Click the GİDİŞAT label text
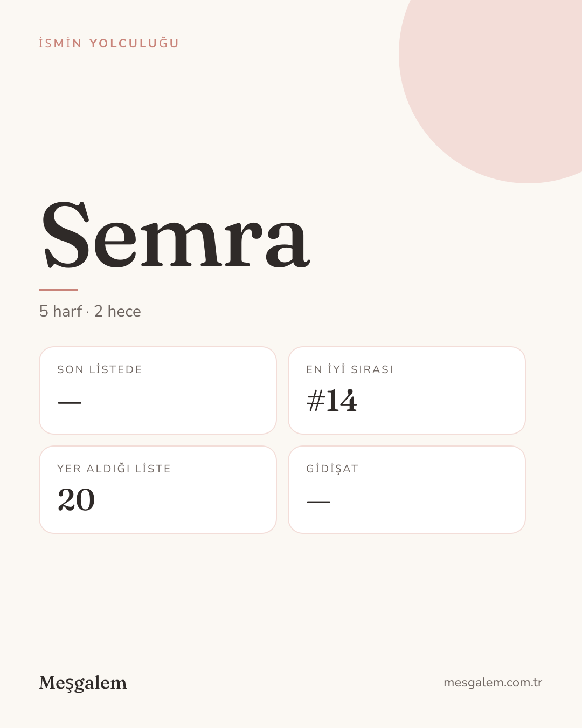582x728 pixels. (332, 469)
